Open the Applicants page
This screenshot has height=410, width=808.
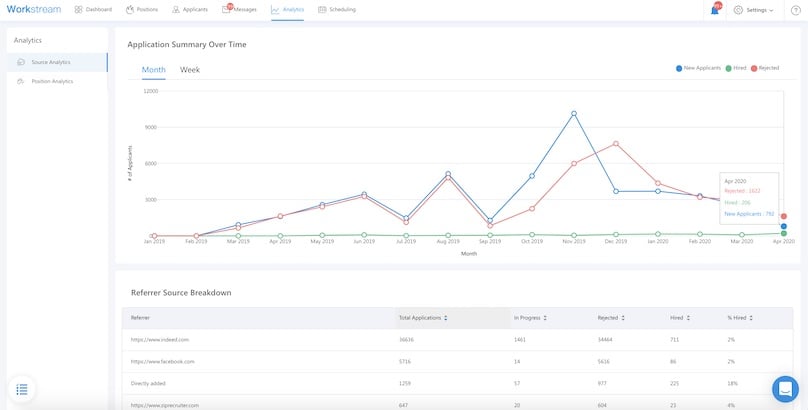click(x=189, y=9)
